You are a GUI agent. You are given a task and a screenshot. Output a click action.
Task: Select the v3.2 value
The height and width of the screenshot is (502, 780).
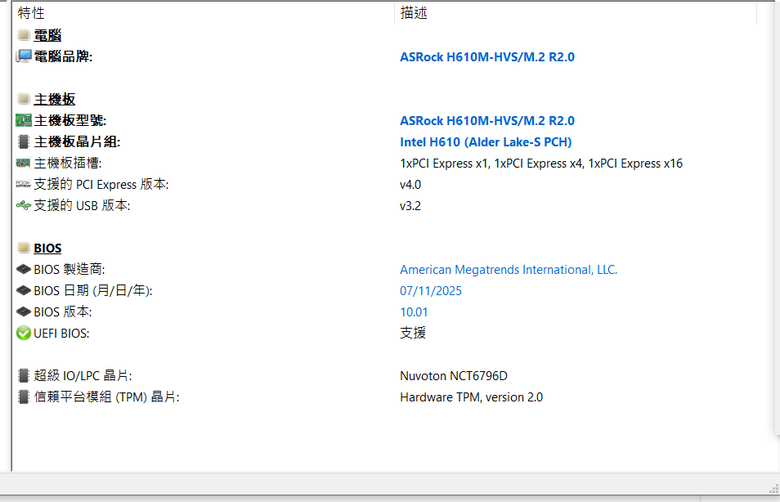pyautogui.click(x=410, y=206)
